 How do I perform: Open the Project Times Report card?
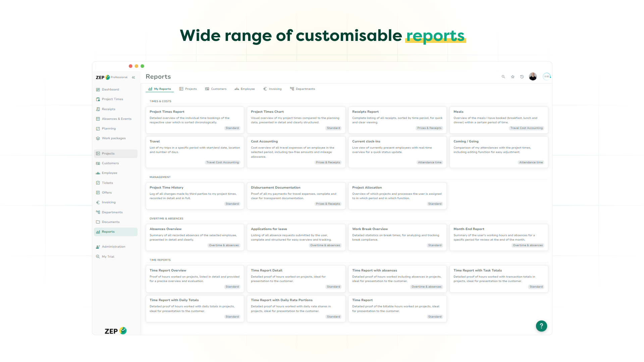pos(195,120)
